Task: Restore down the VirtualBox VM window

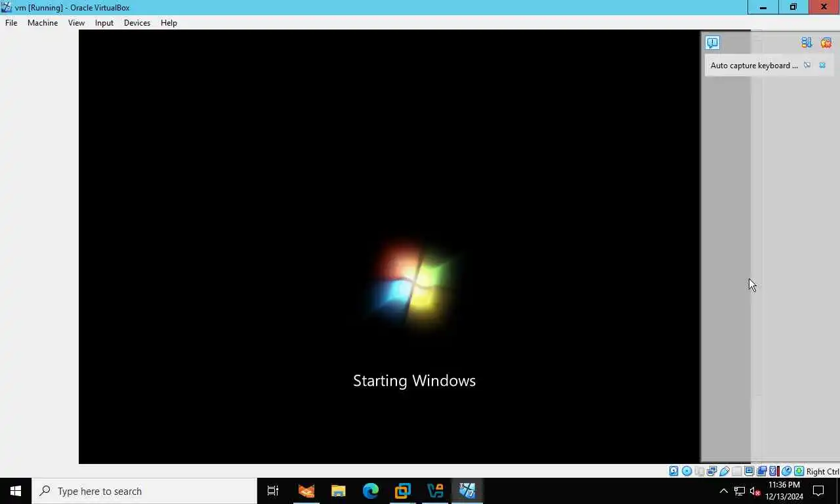Action: click(793, 7)
